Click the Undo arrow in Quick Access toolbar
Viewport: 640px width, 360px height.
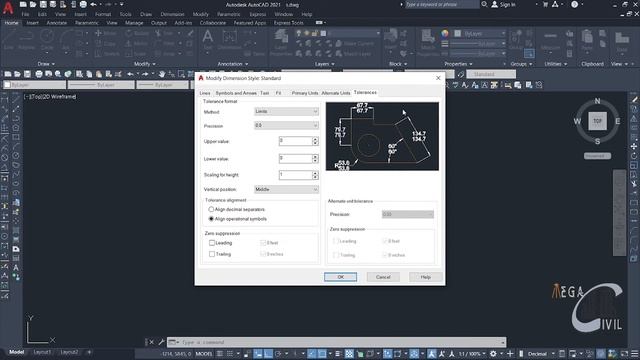(x=93, y=4)
